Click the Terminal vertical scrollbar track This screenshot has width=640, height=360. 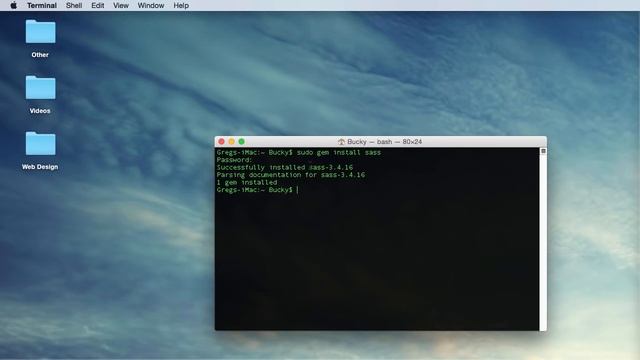[543, 242]
